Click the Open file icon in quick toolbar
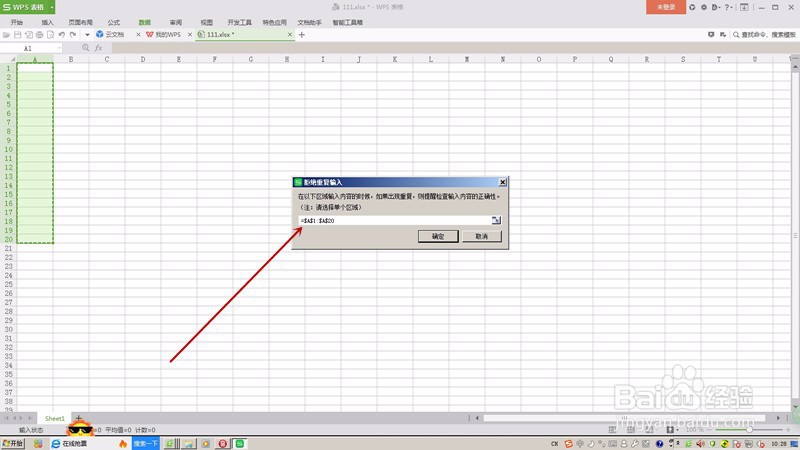The width and height of the screenshot is (800, 450). click(7, 35)
